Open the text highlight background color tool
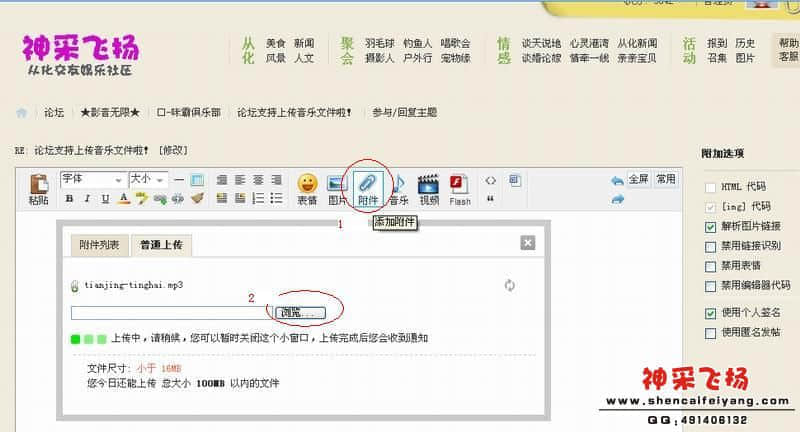Screen dimensions: 800x432 [x=141, y=198]
